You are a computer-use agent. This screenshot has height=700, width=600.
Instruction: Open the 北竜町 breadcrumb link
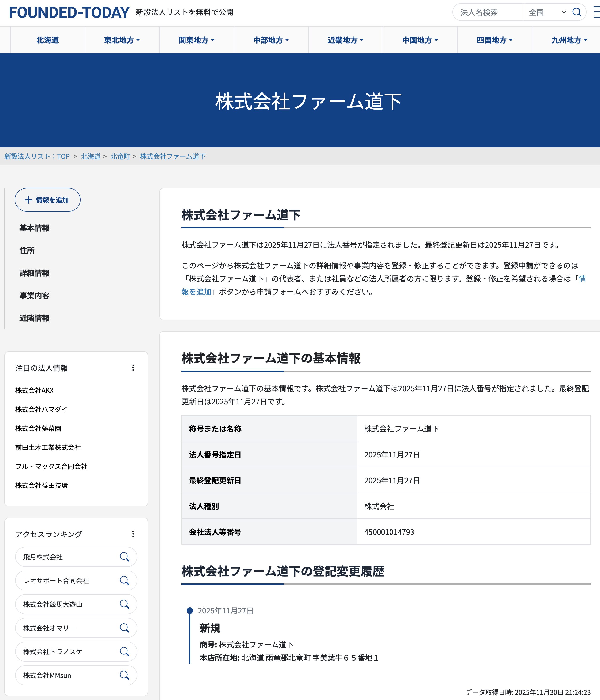[120, 156]
